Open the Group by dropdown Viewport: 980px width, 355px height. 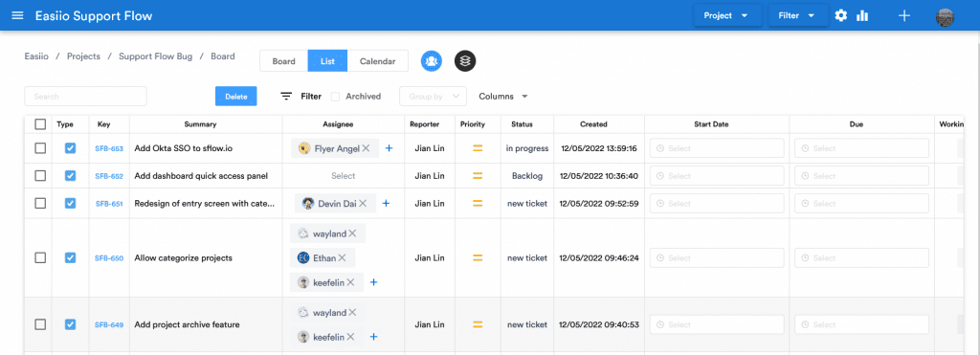click(x=433, y=97)
